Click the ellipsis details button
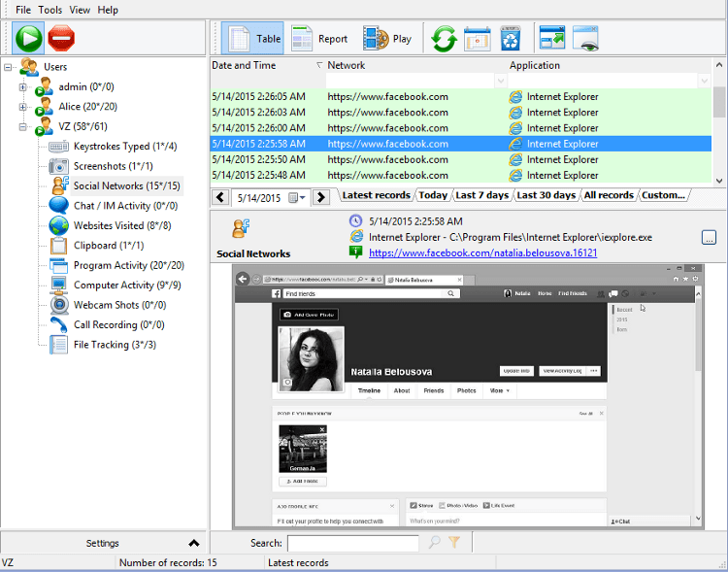Screen dimensions: 728x572 [x=709, y=237]
